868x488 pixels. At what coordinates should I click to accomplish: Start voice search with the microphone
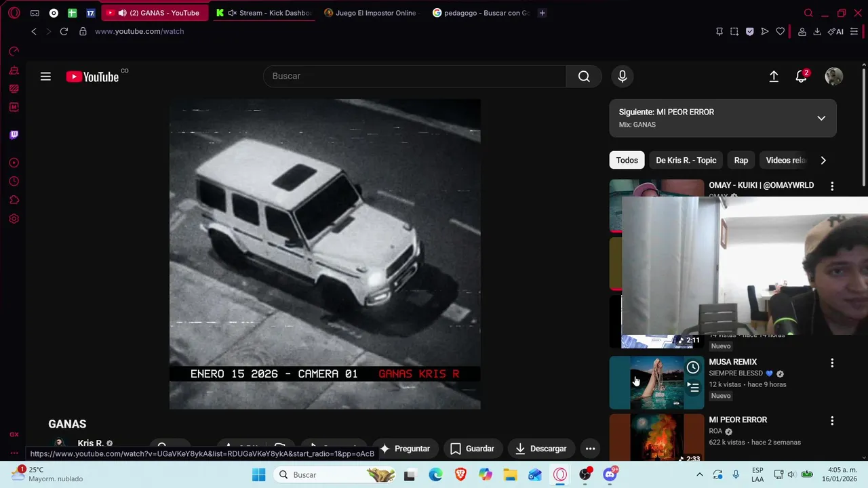click(x=622, y=76)
